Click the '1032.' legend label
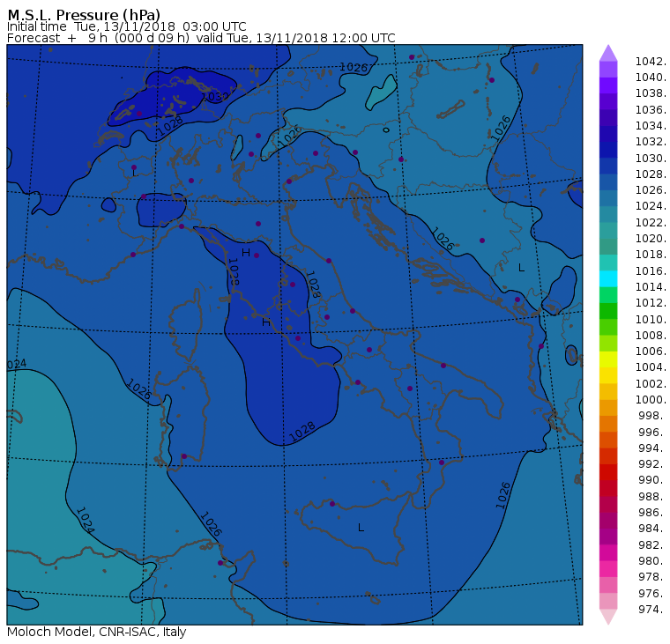 [x=651, y=142]
